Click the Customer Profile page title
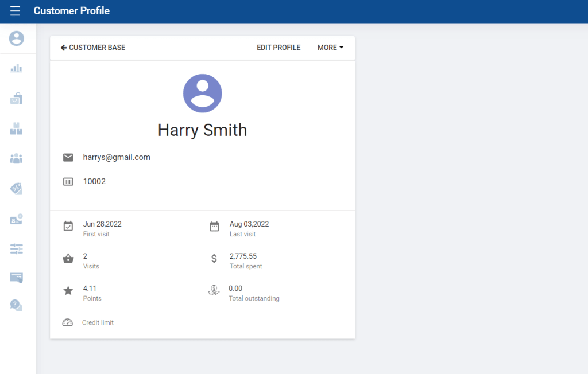 [x=72, y=11]
